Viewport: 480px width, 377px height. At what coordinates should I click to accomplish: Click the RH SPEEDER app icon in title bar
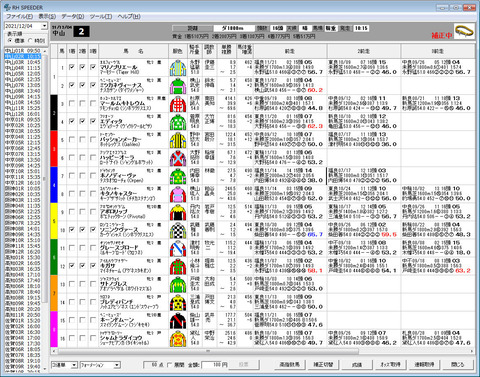pos(7,7)
